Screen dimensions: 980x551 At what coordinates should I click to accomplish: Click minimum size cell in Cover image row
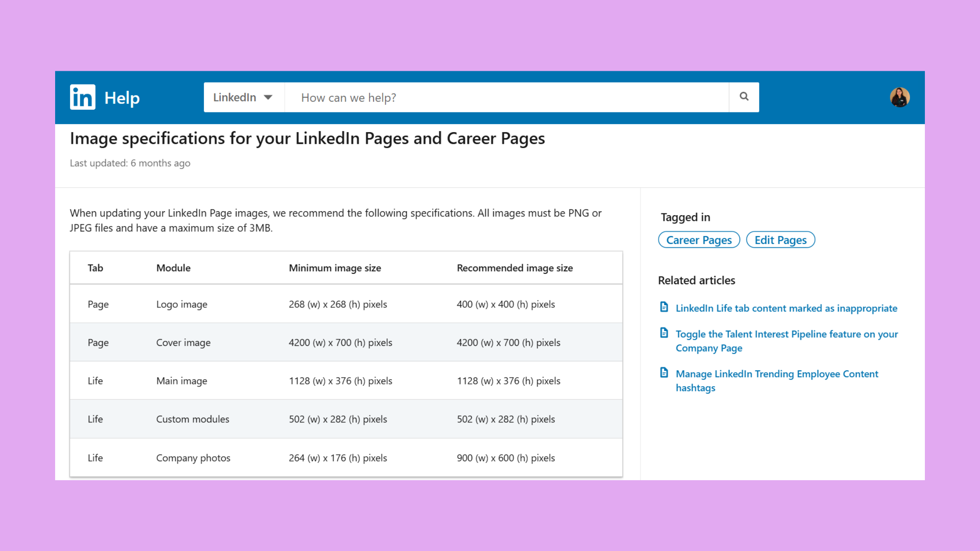[x=340, y=343]
